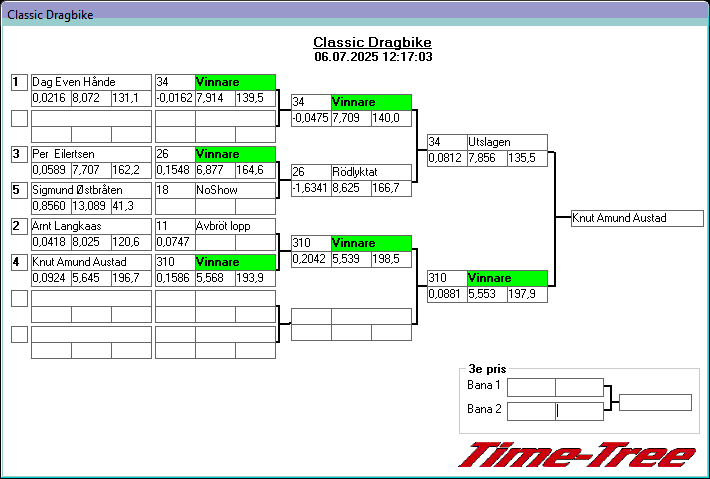This screenshot has height=479, width=710.
Task: Click speed value 193,9
Action: pos(255,278)
